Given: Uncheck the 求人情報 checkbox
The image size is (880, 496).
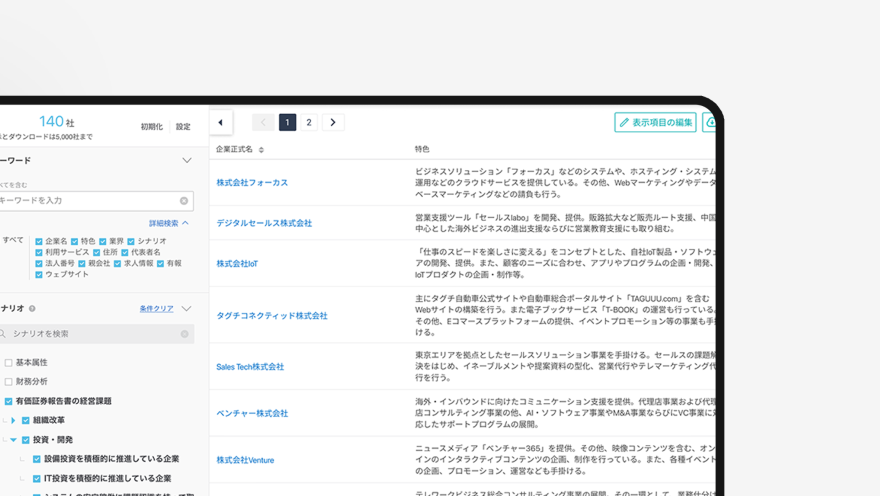Looking at the screenshot, I should click(x=117, y=263).
